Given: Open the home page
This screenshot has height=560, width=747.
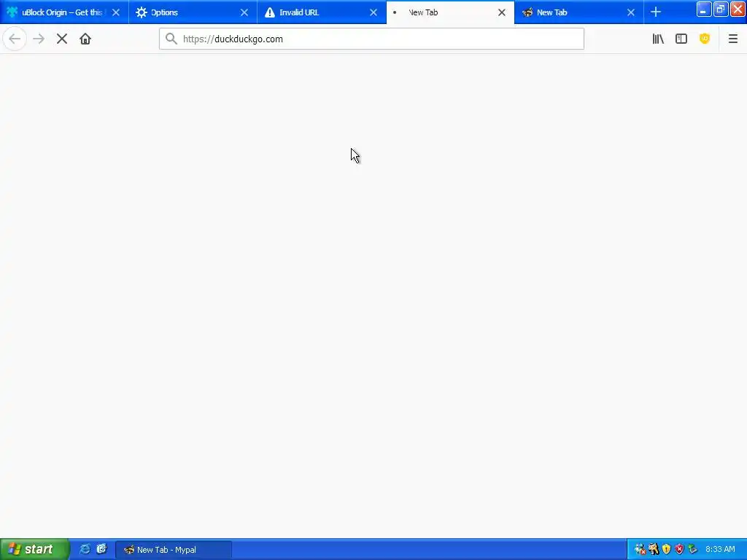Looking at the screenshot, I should point(85,39).
